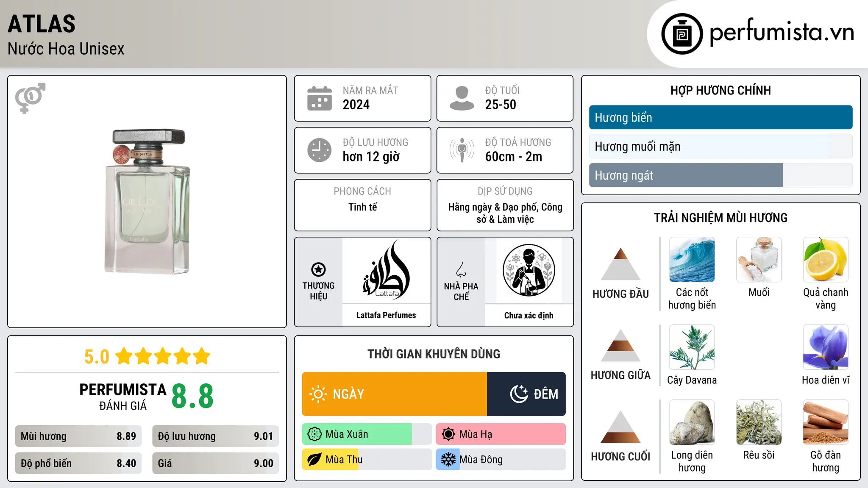Click the moon icon in the Đêm bar
Image resolution: width=868 pixels, height=488 pixels.
pos(519,394)
